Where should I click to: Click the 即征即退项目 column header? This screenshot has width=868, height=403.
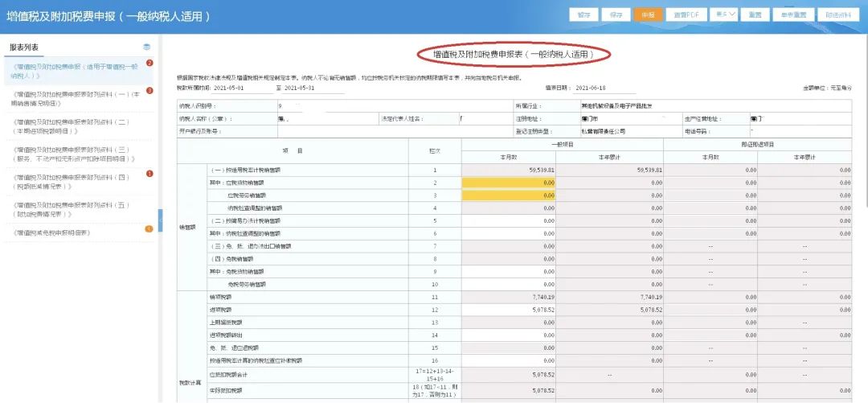(x=757, y=144)
